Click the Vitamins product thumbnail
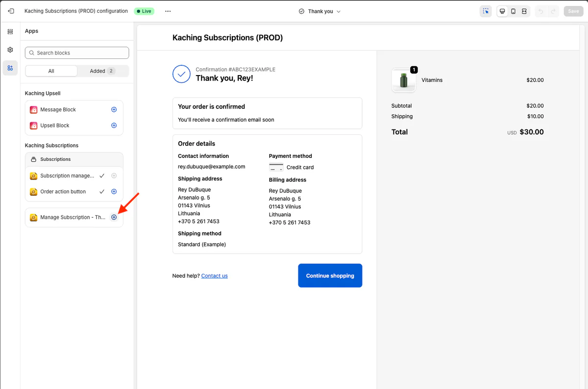This screenshot has width=588, height=389. point(404,80)
